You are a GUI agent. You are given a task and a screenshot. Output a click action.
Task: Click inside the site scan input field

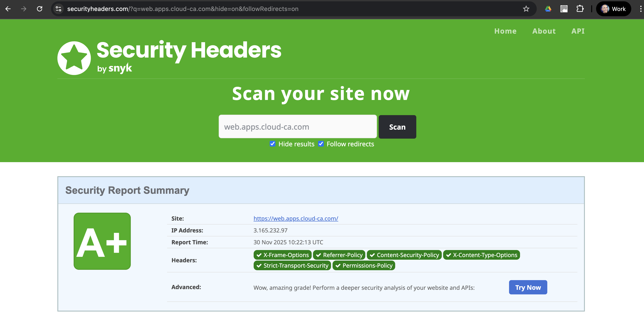pyautogui.click(x=298, y=127)
